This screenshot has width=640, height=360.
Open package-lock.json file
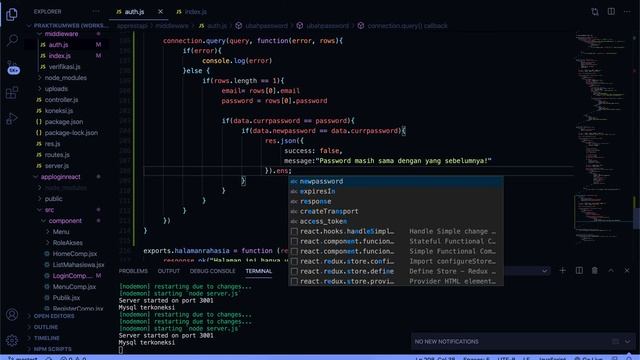pyautogui.click(x=71, y=133)
